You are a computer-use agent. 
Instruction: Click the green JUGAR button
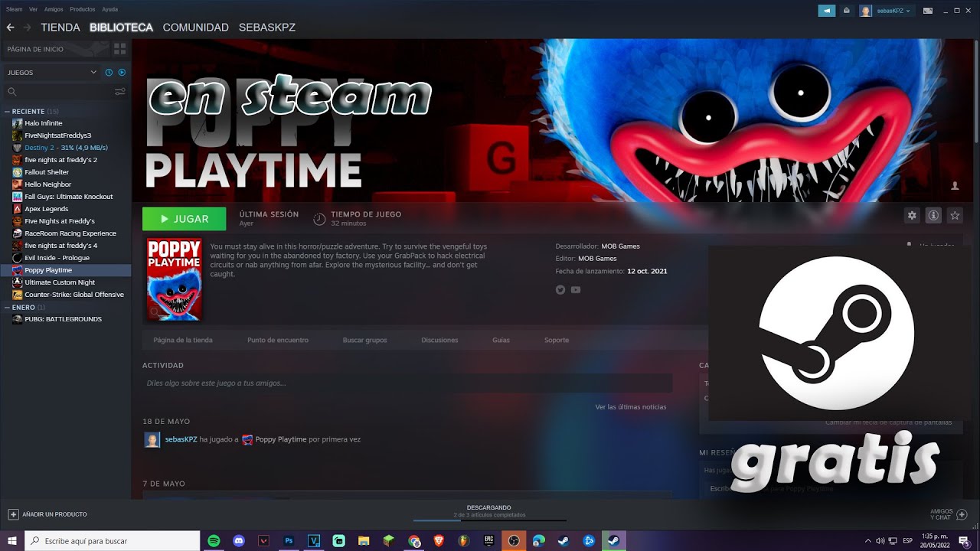[184, 219]
